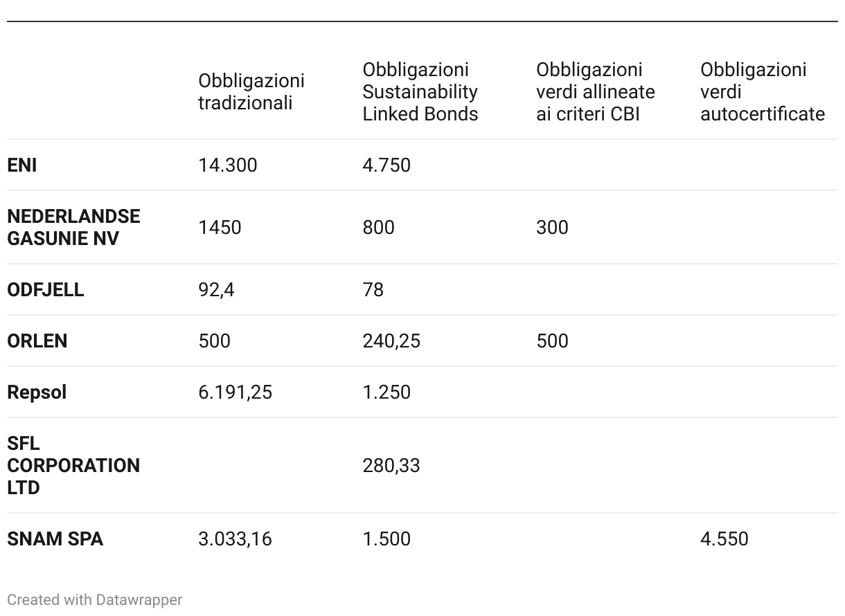Click the Obbligazioni verdi allineate CBI header
845x616 pixels.
click(595, 92)
